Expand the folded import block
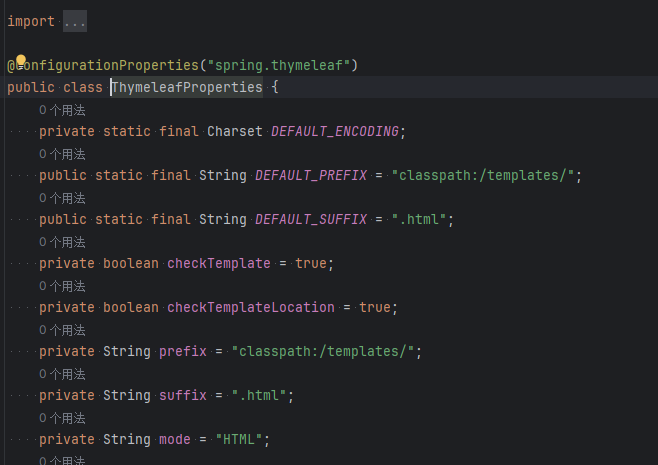This screenshot has width=658, height=465. click(75, 21)
